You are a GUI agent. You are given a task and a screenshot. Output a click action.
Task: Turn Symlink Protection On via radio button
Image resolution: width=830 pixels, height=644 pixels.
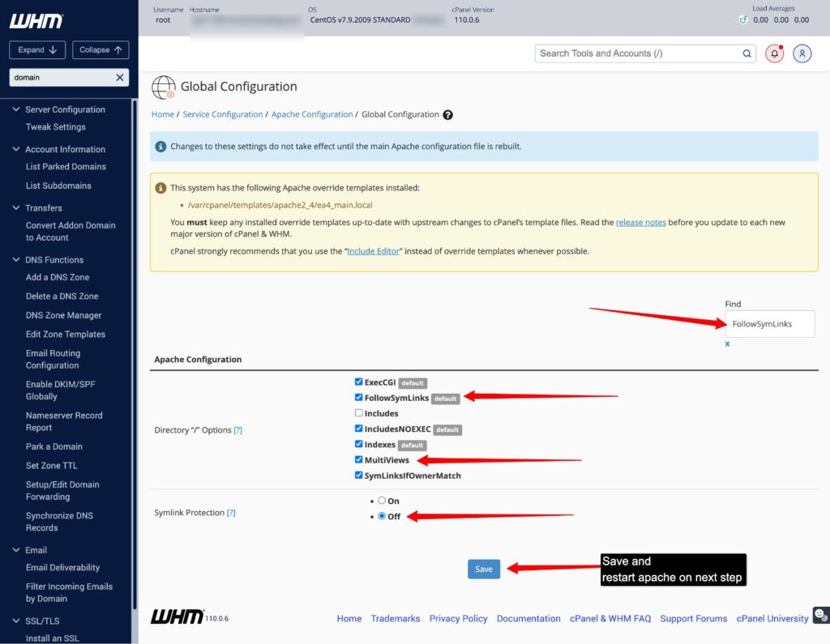pyautogui.click(x=381, y=501)
